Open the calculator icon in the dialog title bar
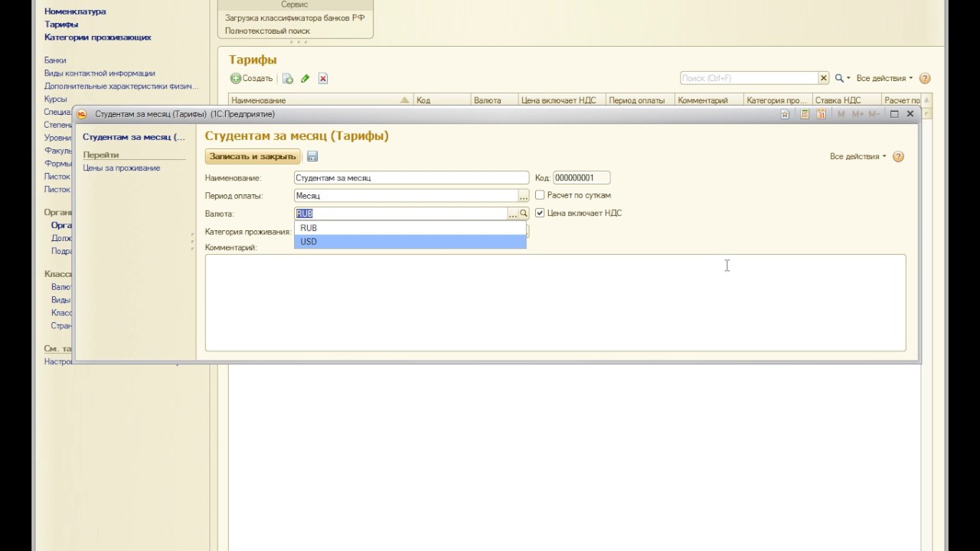 (805, 114)
